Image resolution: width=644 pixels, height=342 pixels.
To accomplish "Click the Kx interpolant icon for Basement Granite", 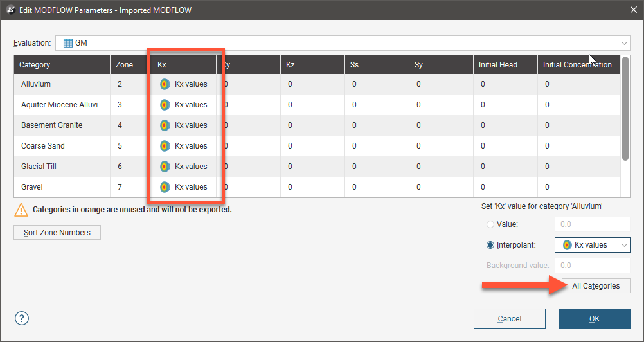I will [x=165, y=125].
